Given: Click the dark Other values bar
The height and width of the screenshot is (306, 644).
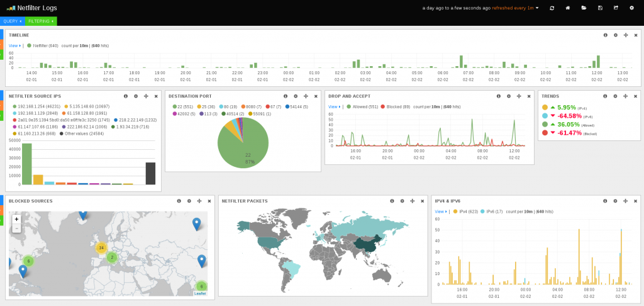Looking at the screenshot, I should pos(151,174).
